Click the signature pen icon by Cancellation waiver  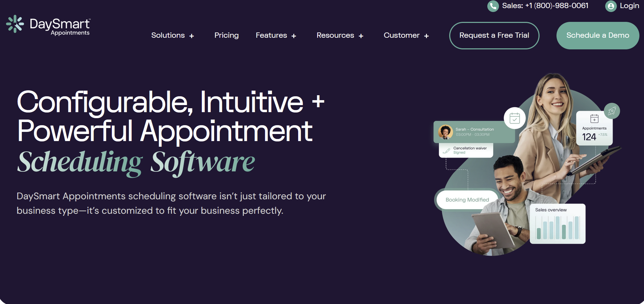(446, 151)
